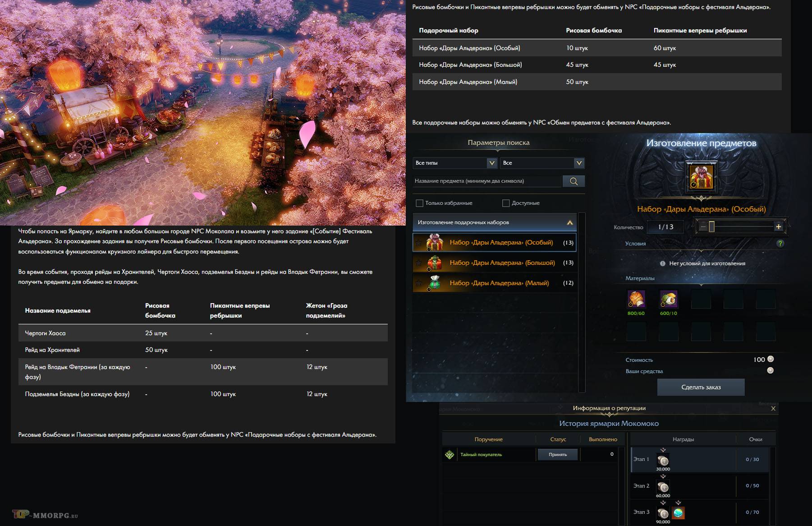The height and width of the screenshot is (526, 812).
Task: Click the 'Материалы' section label
Action: [x=640, y=278]
